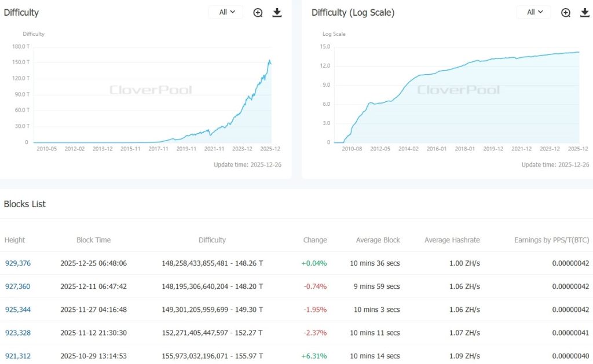Expand the All range selector on Log Scale chart

534,12
